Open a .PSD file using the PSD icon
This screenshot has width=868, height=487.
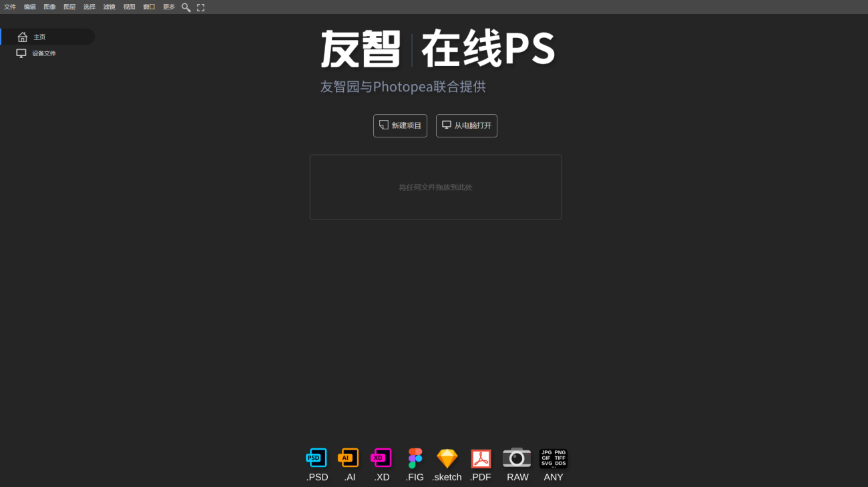[316, 458]
